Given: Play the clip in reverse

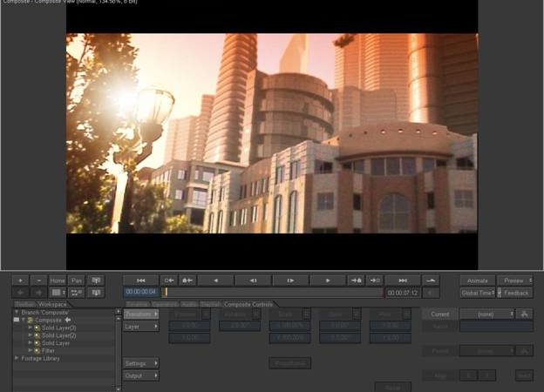Looking at the screenshot, I should pos(215,280).
